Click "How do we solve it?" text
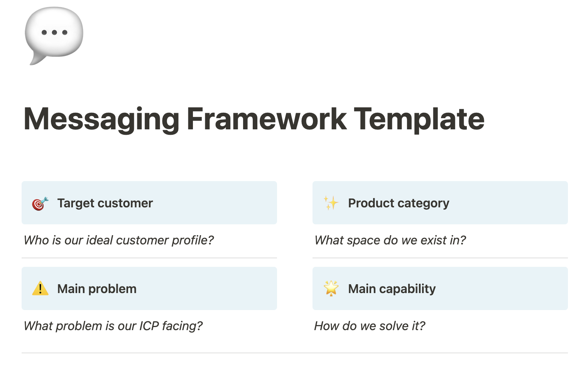 (x=370, y=326)
